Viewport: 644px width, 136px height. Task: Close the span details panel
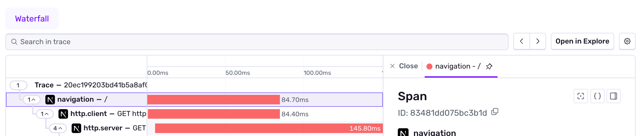point(404,66)
